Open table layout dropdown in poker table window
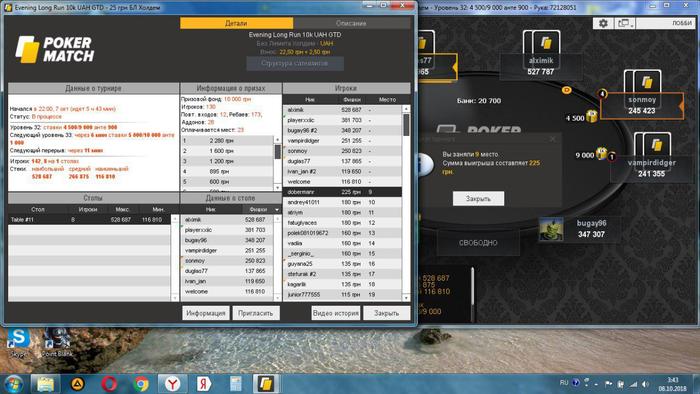 pyautogui.click(x=625, y=23)
